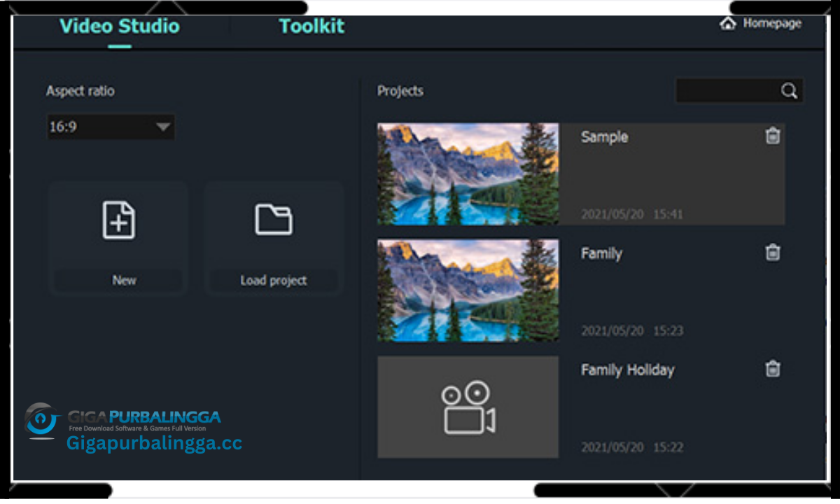
Task: Open the 16:9 aspect ratio dropdown
Action: coord(111,127)
